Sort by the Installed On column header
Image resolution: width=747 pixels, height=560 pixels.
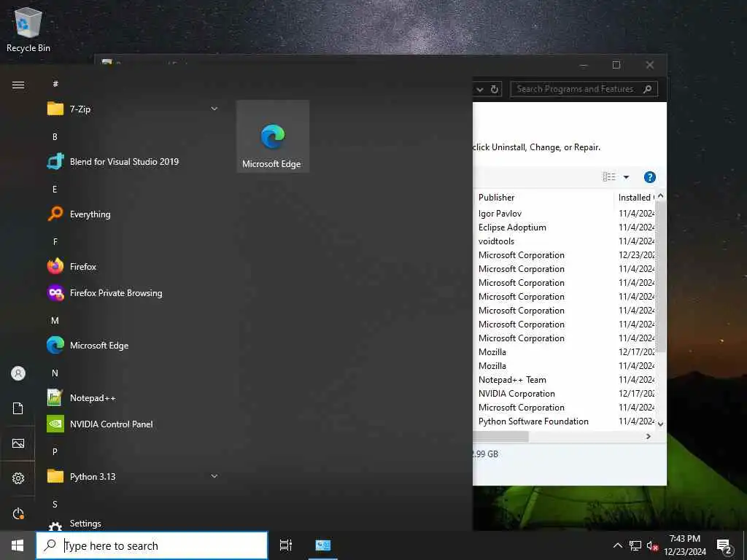[635, 197]
